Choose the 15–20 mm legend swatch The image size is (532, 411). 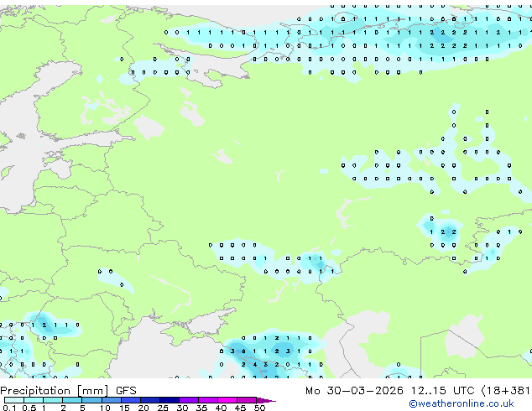coord(130,400)
